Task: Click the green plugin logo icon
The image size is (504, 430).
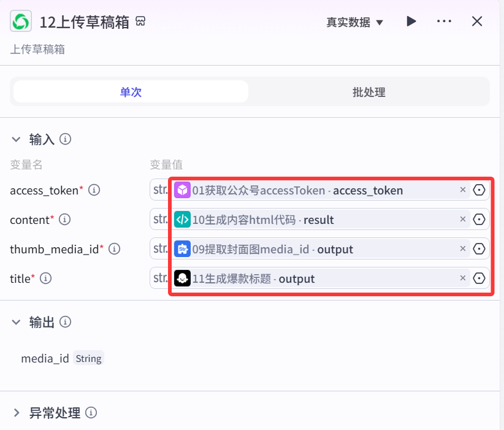Action: [21, 21]
